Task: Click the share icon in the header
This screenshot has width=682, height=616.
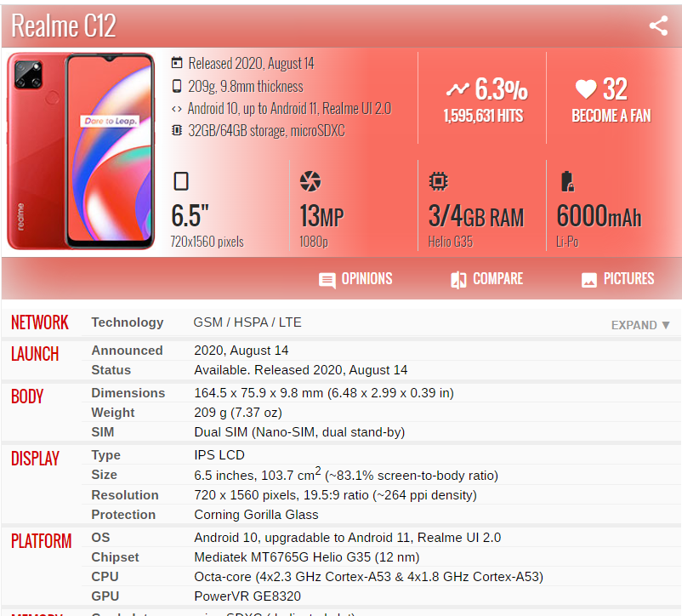Action: (x=658, y=26)
